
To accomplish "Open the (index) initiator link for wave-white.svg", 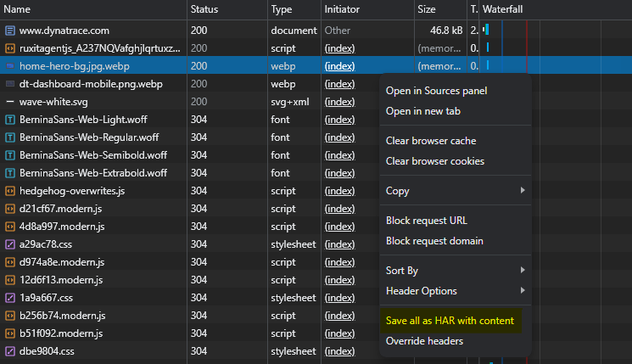I will click(339, 102).
